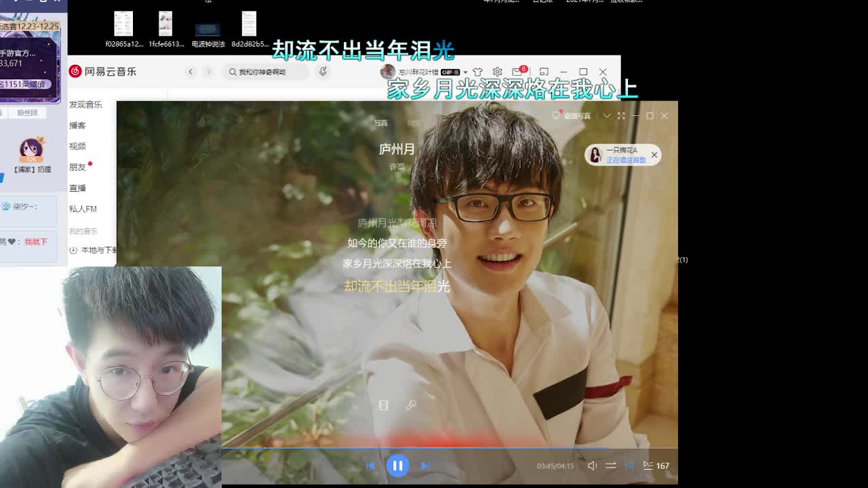This screenshot has height=488, width=868.
Task: Open 本地与下载 in the sidebar
Action: point(94,250)
